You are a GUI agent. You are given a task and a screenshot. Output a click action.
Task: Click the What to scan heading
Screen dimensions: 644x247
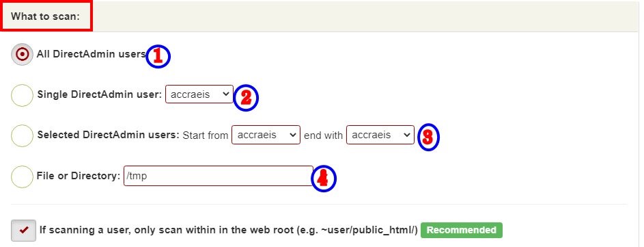point(45,16)
